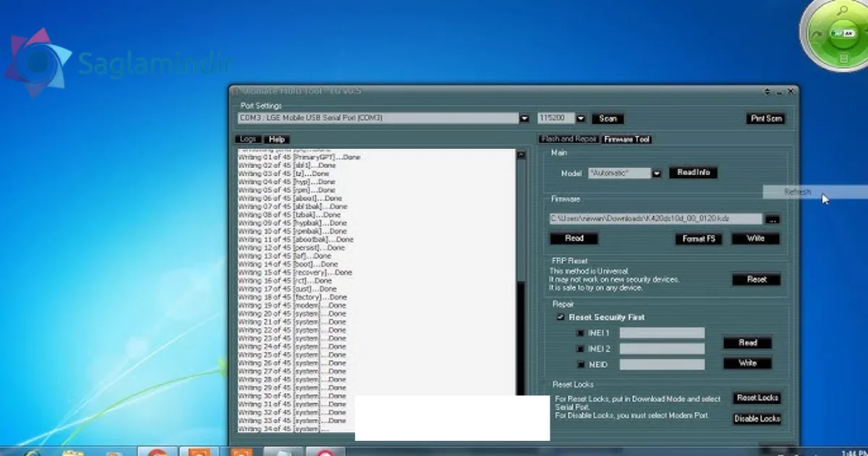868x456 pixels.
Task: Click Read in the Repair section
Action: click(748, 342)
